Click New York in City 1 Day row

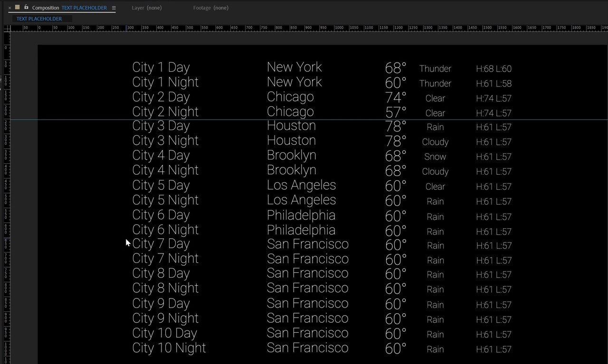pos(294,67)
